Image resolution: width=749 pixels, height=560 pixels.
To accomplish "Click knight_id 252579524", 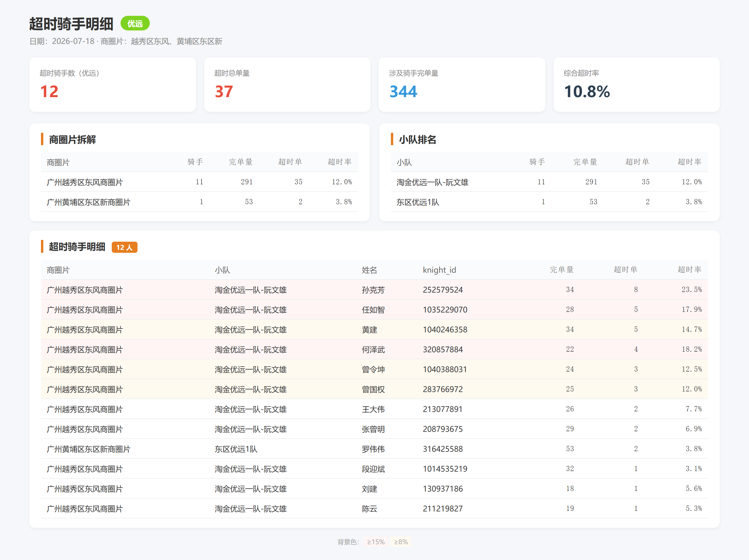I will (x=443, y=290).
